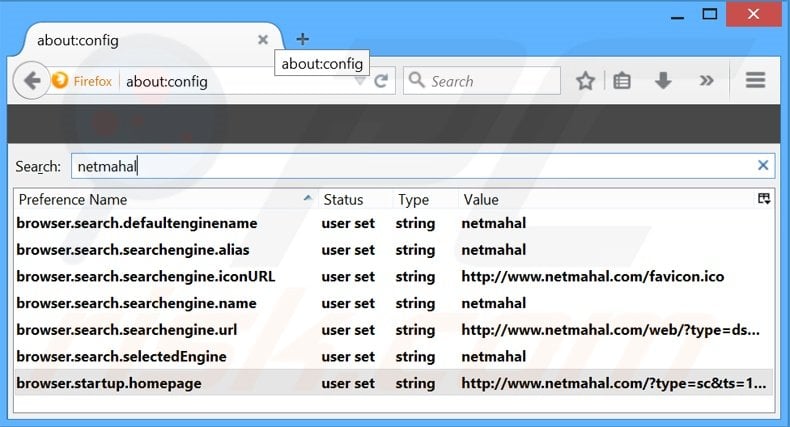790x427 pixels.
Task: Minimize the Firefox window
Action: [x=678, y=16]
